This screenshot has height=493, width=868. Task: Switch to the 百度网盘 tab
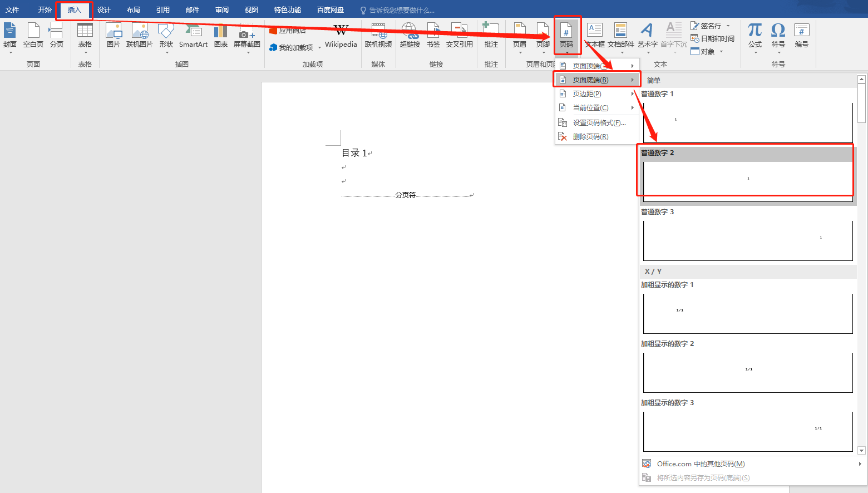pos(331,9)
